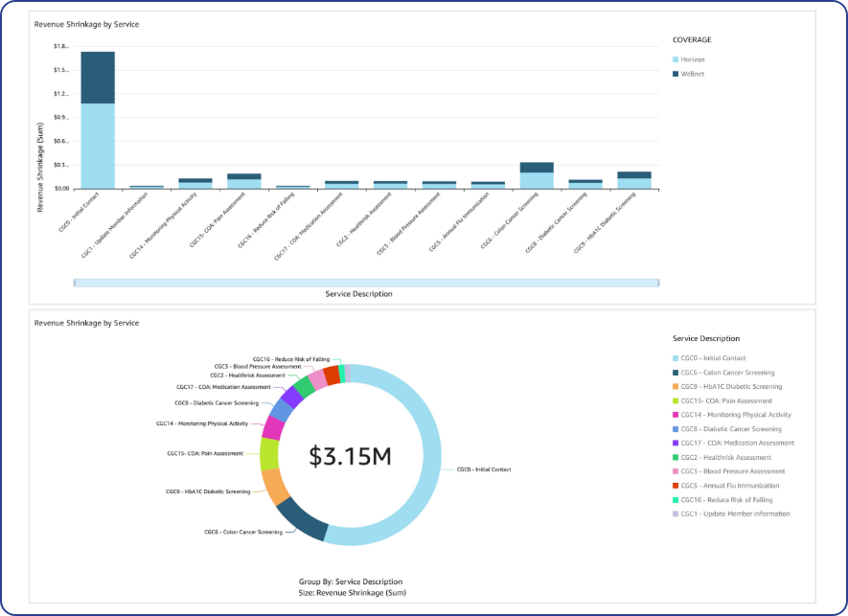
Task: Click donut callout label CGC9 - HbA1C Diabetic Screening
Action: (208, 491)
